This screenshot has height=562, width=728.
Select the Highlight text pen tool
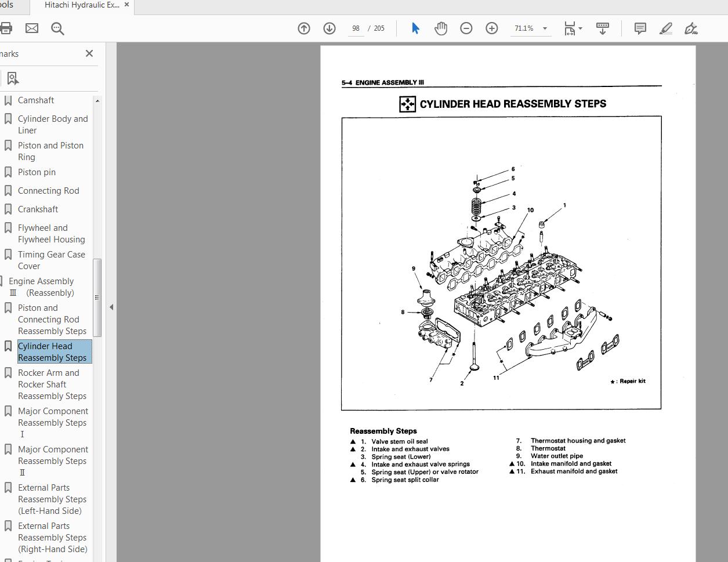coord(666,28)
